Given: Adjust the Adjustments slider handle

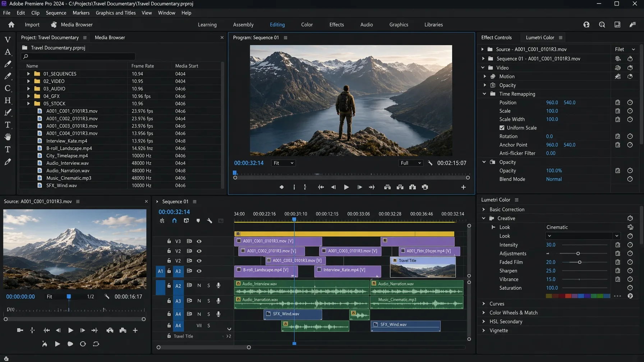Looking at the screenshot, I should (x=578, y=254).
